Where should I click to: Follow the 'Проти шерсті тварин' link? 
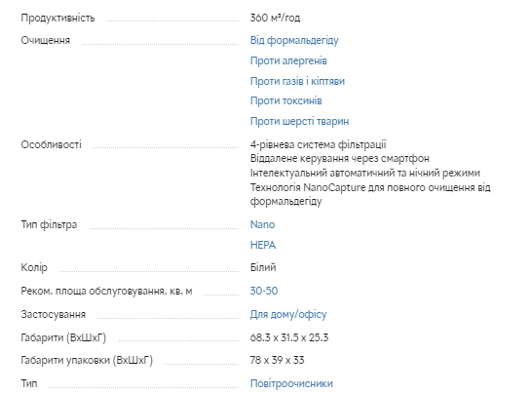299,121
